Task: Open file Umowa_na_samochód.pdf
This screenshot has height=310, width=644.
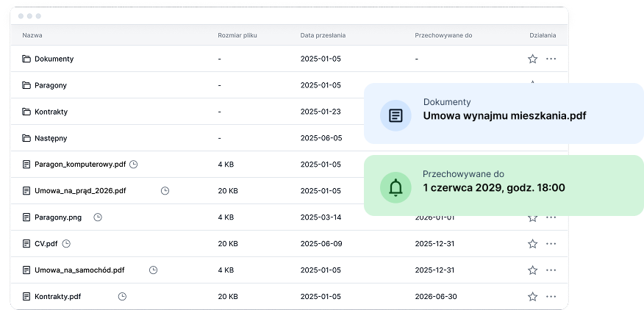Action: click(x=79, y=270)
